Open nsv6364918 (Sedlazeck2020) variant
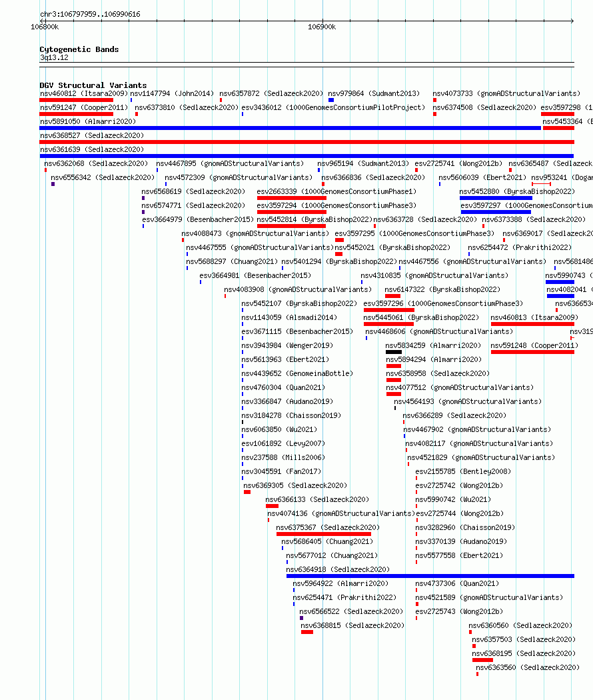The width and height of the screenshot is (593, 700). (x=338, y=569)
